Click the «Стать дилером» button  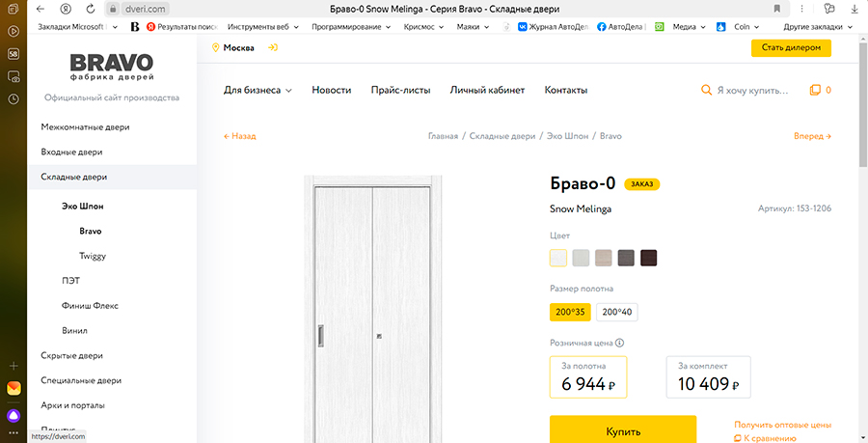pos(790,47)
